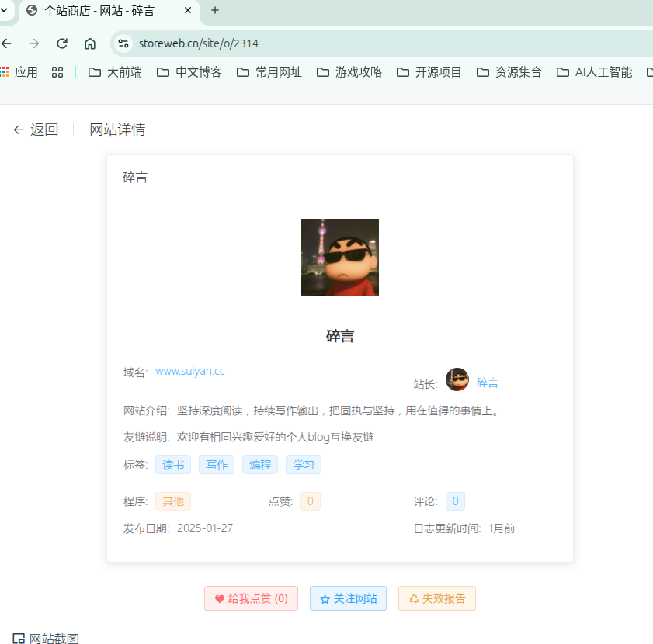
Task: Click the site avatar image
Action: (x=340, y=258)
